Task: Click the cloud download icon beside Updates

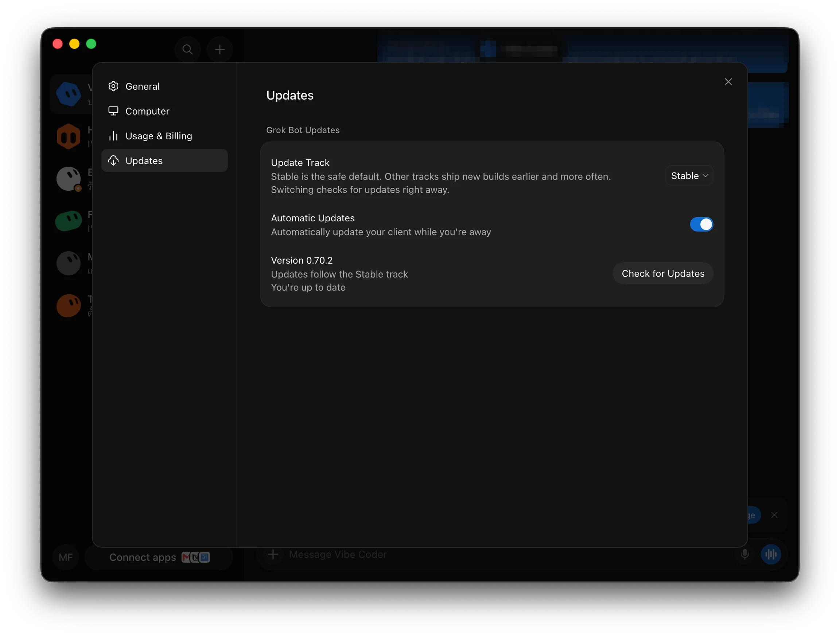Action: pyautogui.click(x=113, y=161)
